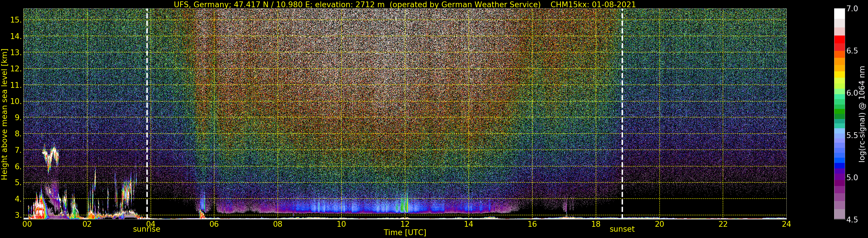This screenshot has height=238, width=868.
Task: Click the '08' time tick label
Action: (x=278, y=224)
